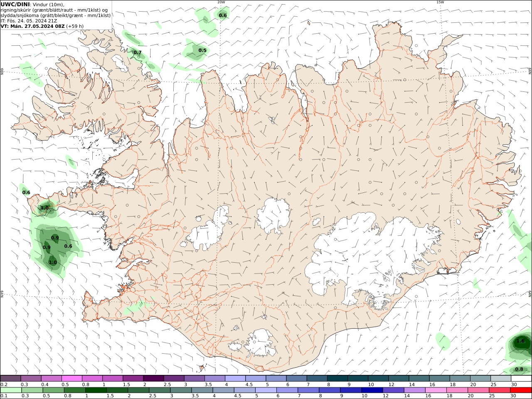Pick the sleet legend swatch labeled 16

click(440, 378)
